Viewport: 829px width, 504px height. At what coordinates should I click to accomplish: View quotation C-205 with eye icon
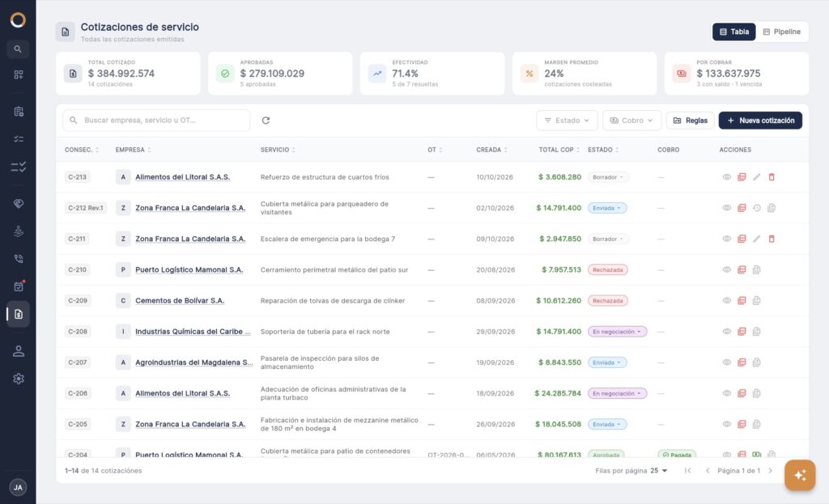727,424
